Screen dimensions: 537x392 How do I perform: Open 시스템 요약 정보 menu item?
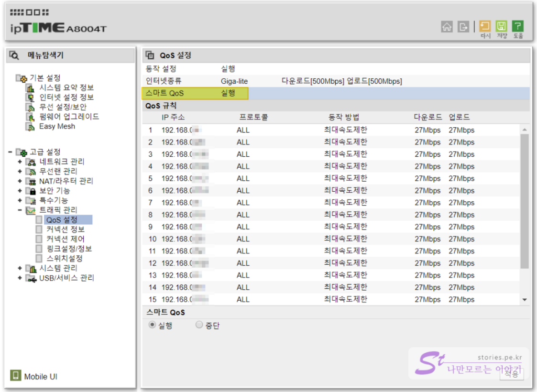click(x=66, y=87)
